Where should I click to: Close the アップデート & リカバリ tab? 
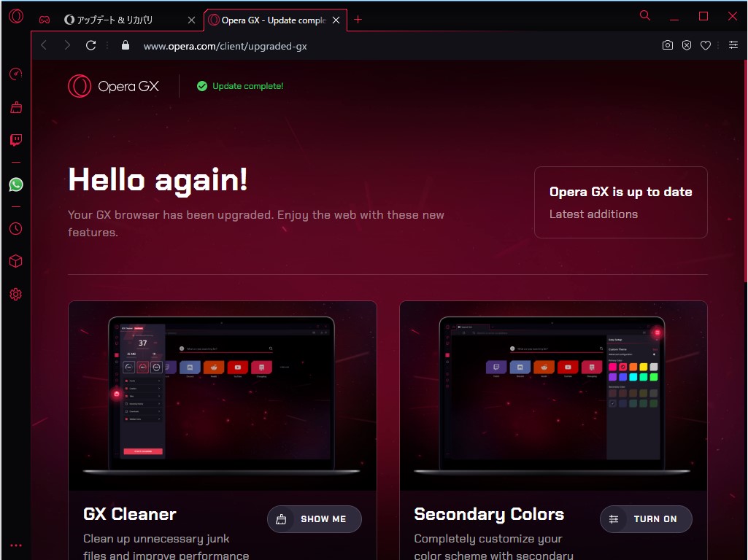(x=191, y=20)
